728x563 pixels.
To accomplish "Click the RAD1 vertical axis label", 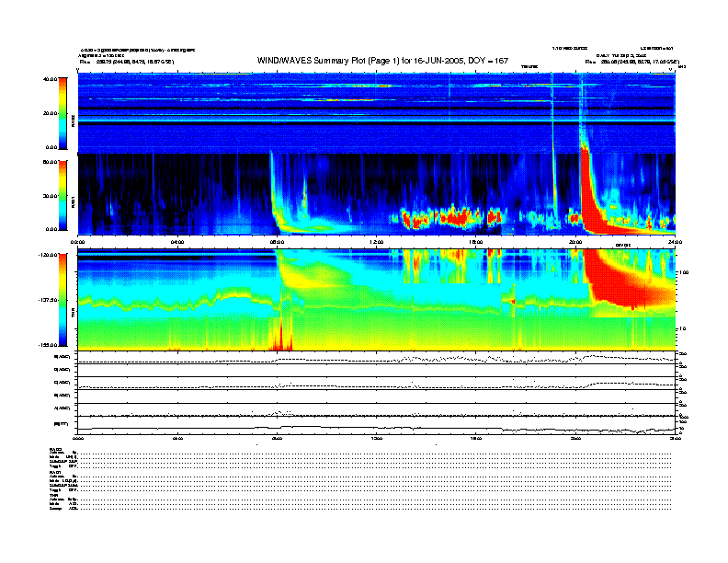I will (x=73, y=201).
